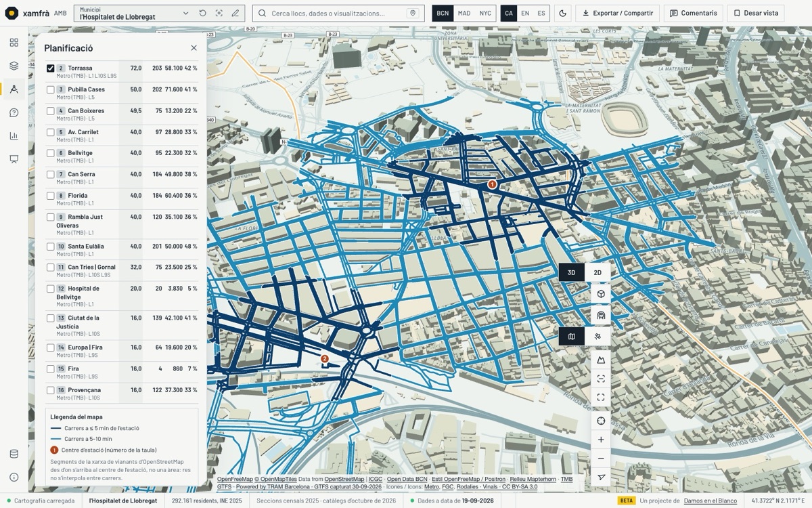This screenshot has width=812, height=508.
Task: Click the compass navigation arrow icon
Action: click(601, 478)
